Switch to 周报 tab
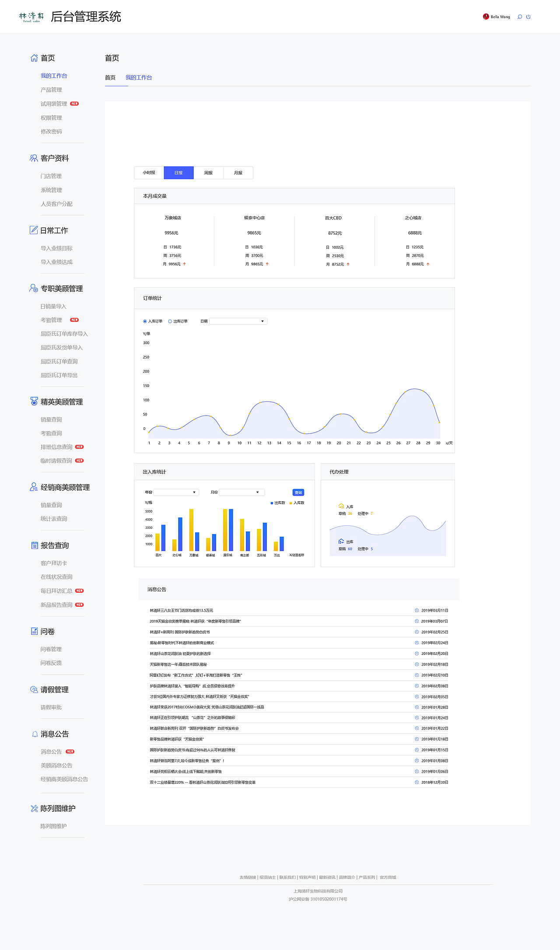Screen dimensions: 560x950 pos(208,172)
